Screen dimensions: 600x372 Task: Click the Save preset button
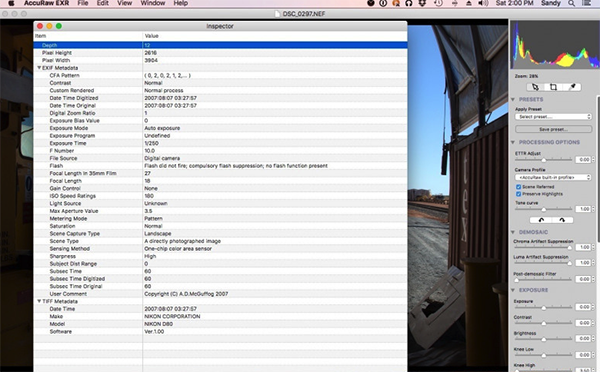click(x=553, y=129)
